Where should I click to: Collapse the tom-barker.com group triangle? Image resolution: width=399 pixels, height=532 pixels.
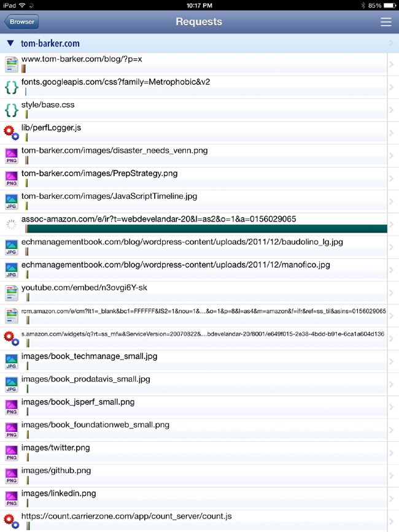10,44
